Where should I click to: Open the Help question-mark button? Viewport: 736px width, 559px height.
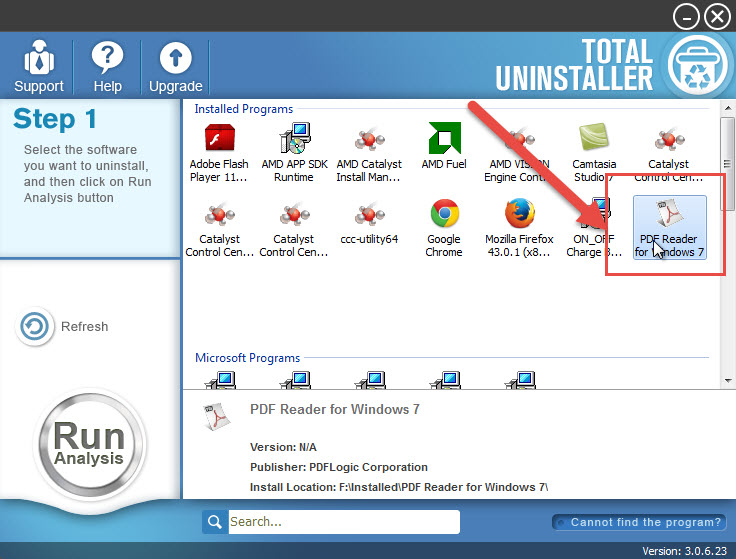pyautogui.click(x=107, y=66)
